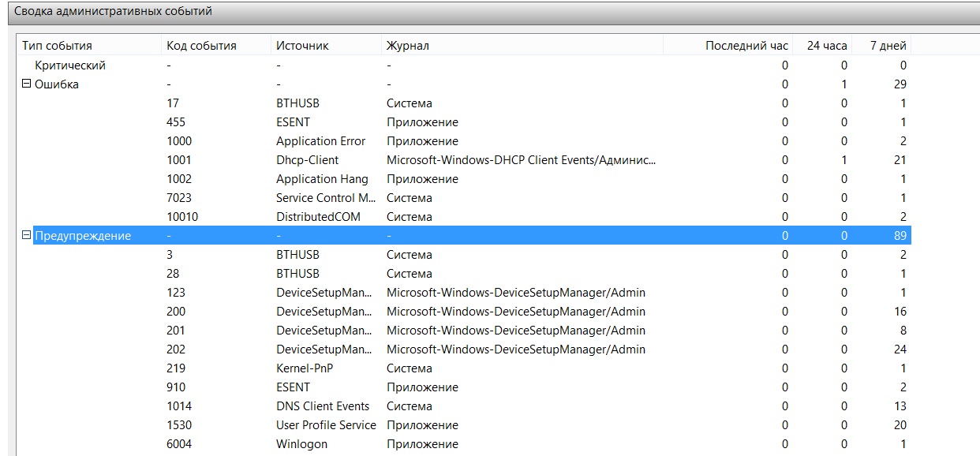The image size is (980, 456).
Task: Sort by Код события column header
Action: point(201,46)
